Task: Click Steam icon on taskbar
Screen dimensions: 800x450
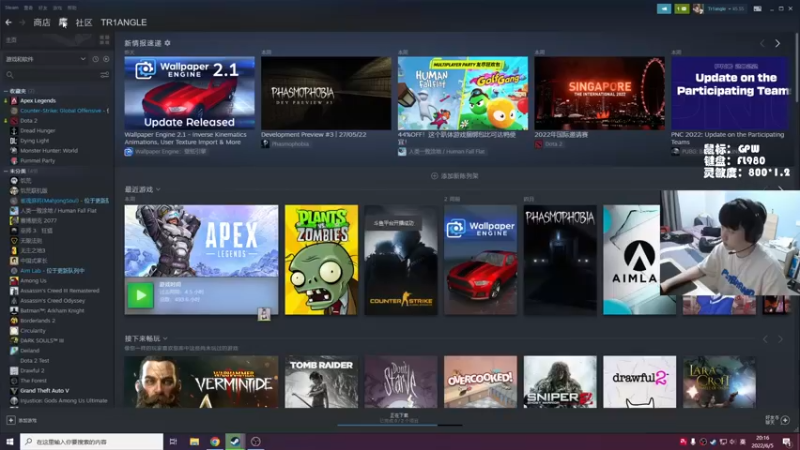Action: tap(235, 442)
